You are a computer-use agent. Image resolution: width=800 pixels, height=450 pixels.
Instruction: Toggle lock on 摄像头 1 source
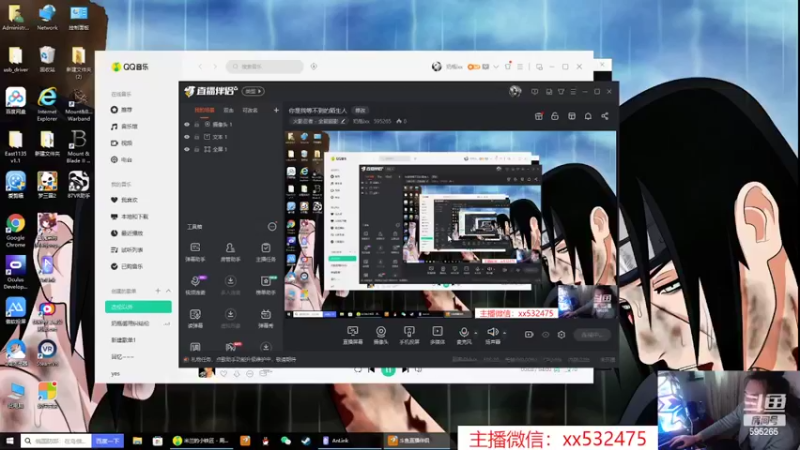[196, 124]
